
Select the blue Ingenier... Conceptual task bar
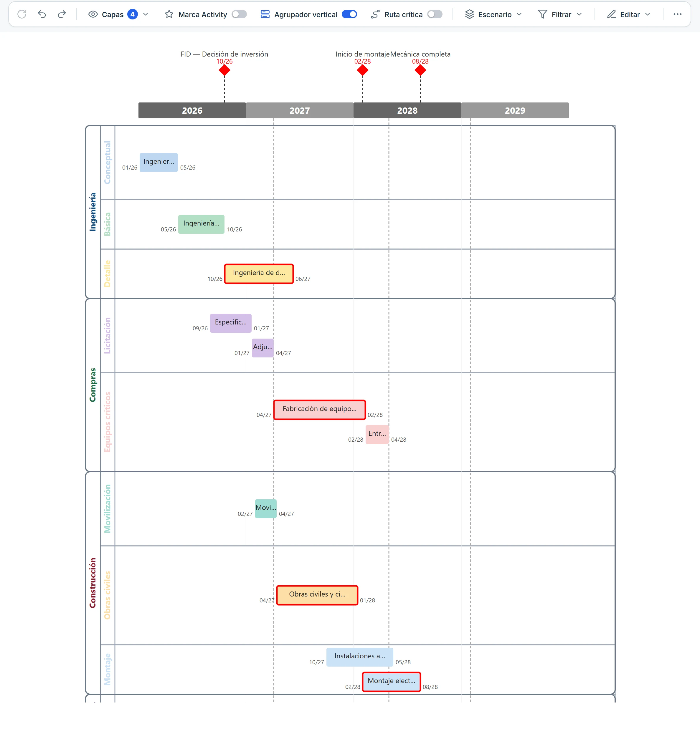(159, 162)
